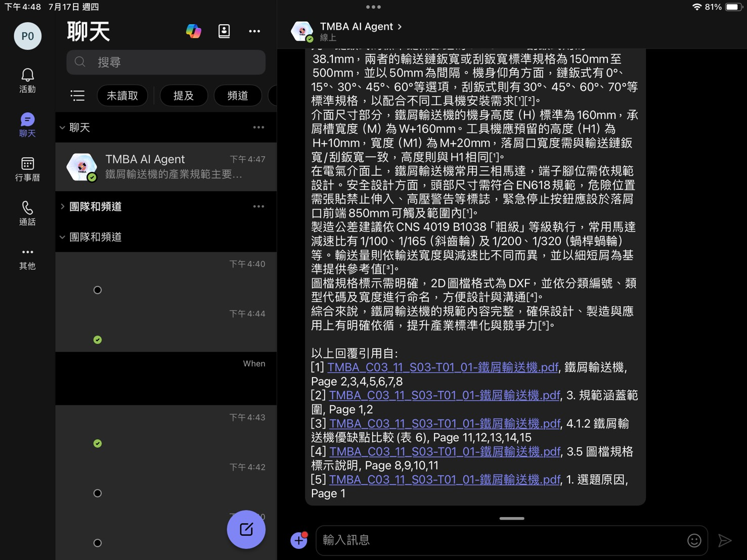Tap the new chat compose button
This screenshot has width=747, height=560.
coord(246,529)
